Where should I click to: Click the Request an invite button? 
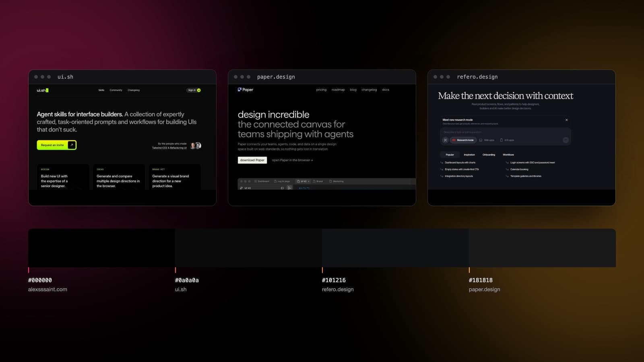pyautogui.click(x=56, y=145)
